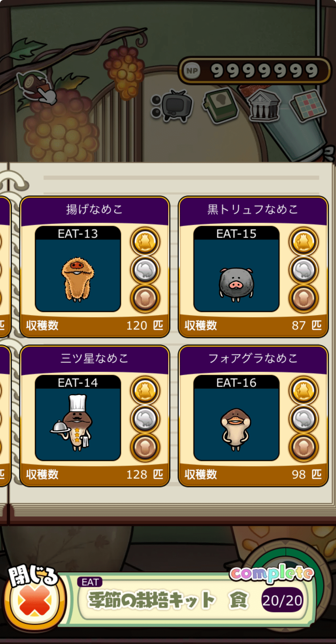Viewport: 336px width, 644px height.
Task: Tap the 黒トリュフなめこ card title
Action: (x=253, y=210)
